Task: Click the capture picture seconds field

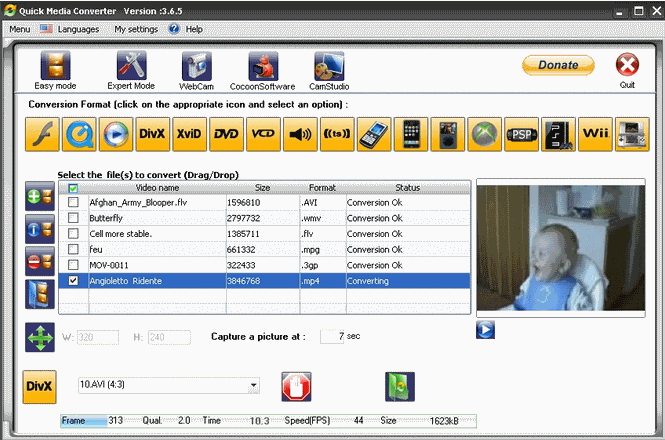Action: (x=332, y=336)
